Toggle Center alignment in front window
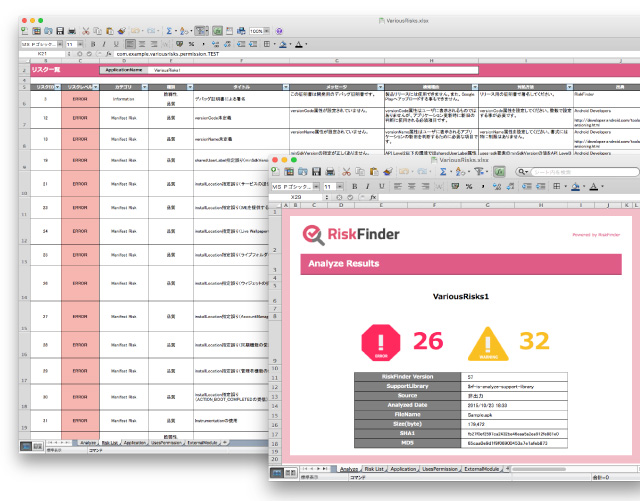Image resolution: width=640 pixels, height=501 pixels. pyautogui.click(x=411, y=186)
